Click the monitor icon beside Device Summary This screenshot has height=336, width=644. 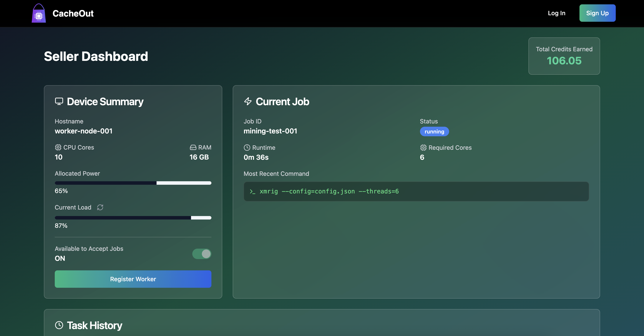(59, 101)
